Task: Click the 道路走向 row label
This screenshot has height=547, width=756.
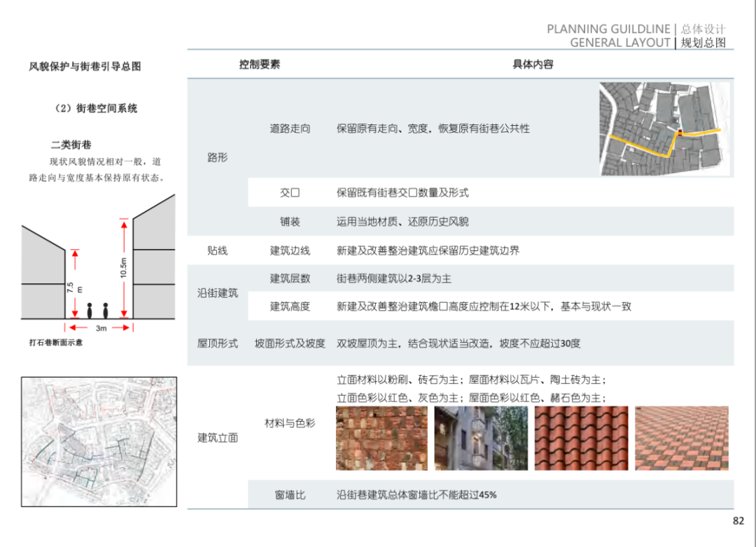Action: [x=290, y=129]
